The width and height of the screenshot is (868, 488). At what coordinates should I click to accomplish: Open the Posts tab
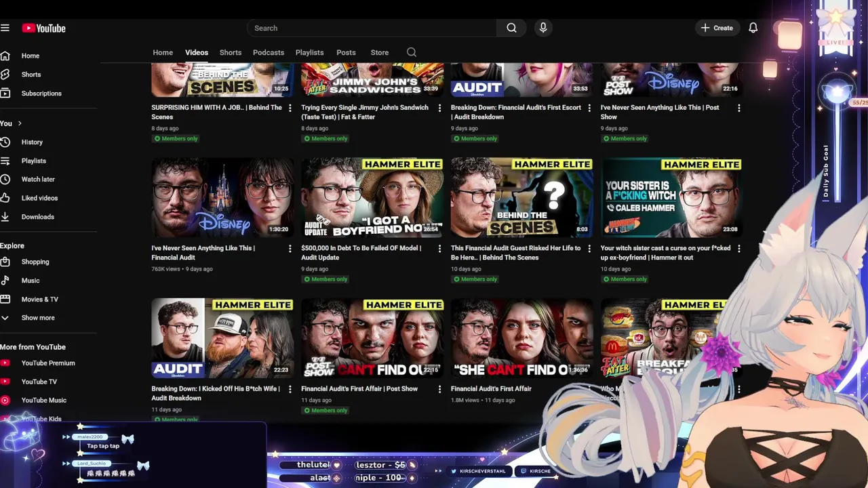[346, 52]
